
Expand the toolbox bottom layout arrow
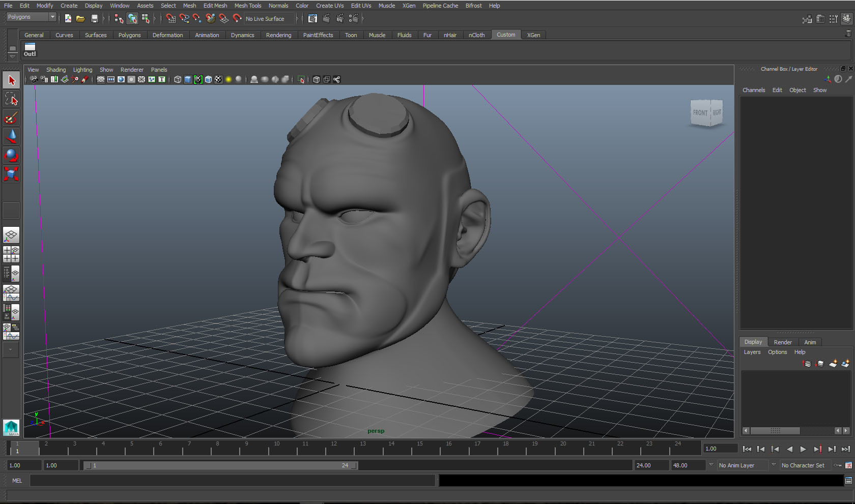tap(11, 349)
